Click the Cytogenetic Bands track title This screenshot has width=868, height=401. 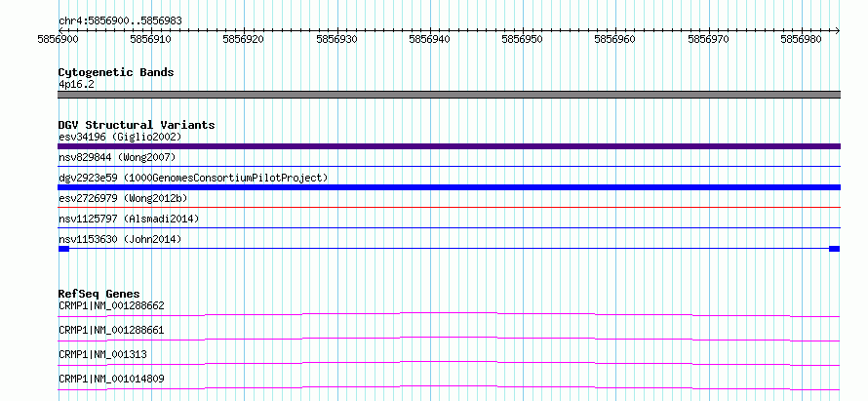point(116,72)
